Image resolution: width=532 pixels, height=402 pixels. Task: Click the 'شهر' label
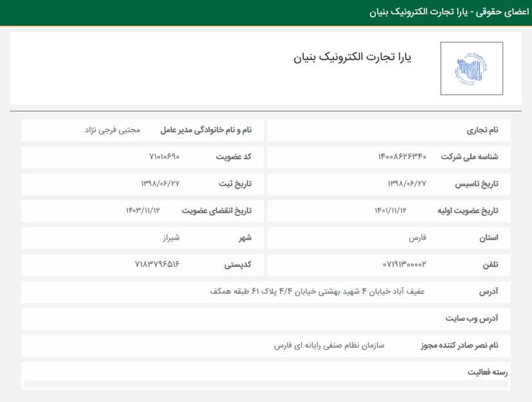pos(245,238)
